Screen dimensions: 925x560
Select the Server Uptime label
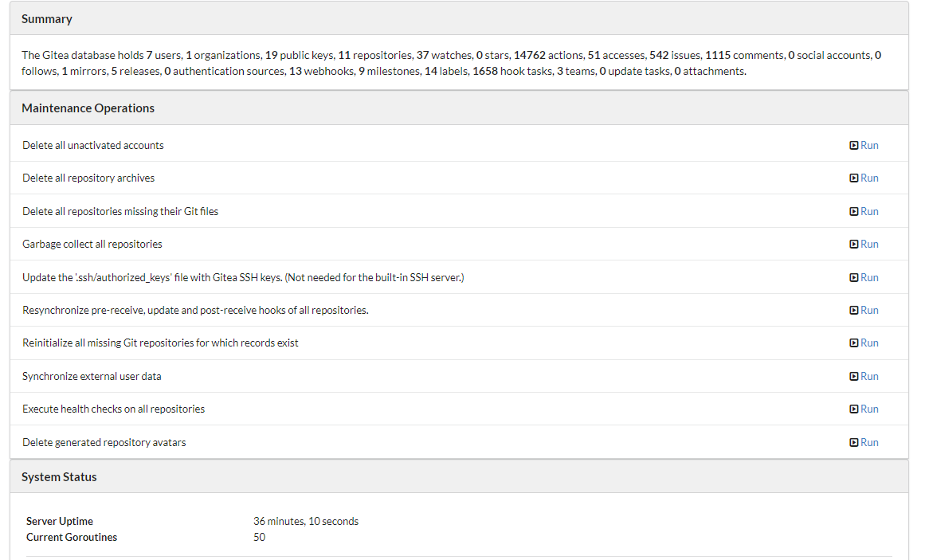click(x=60, y=521)
